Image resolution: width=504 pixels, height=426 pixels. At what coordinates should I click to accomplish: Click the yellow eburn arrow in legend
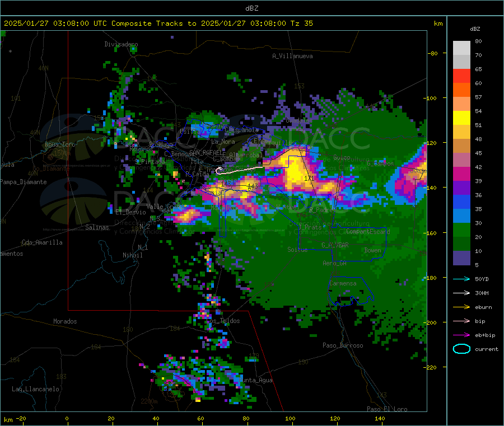(461, 307)
